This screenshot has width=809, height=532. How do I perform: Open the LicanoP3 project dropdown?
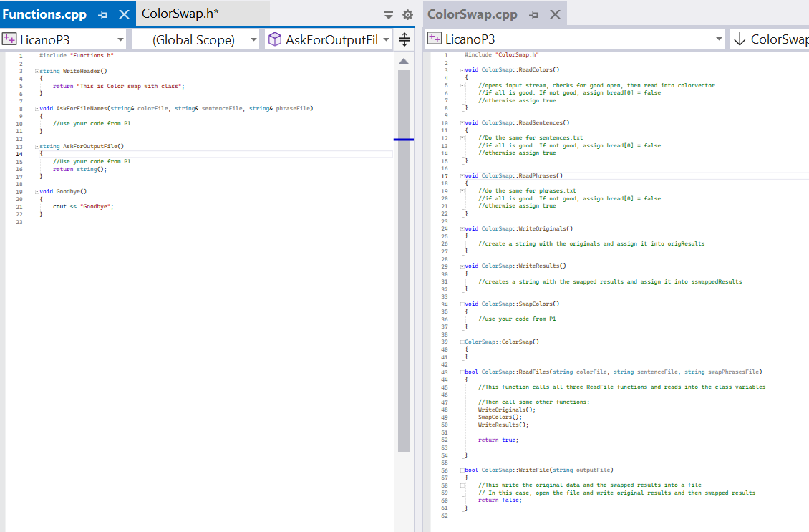coord(120,40)
